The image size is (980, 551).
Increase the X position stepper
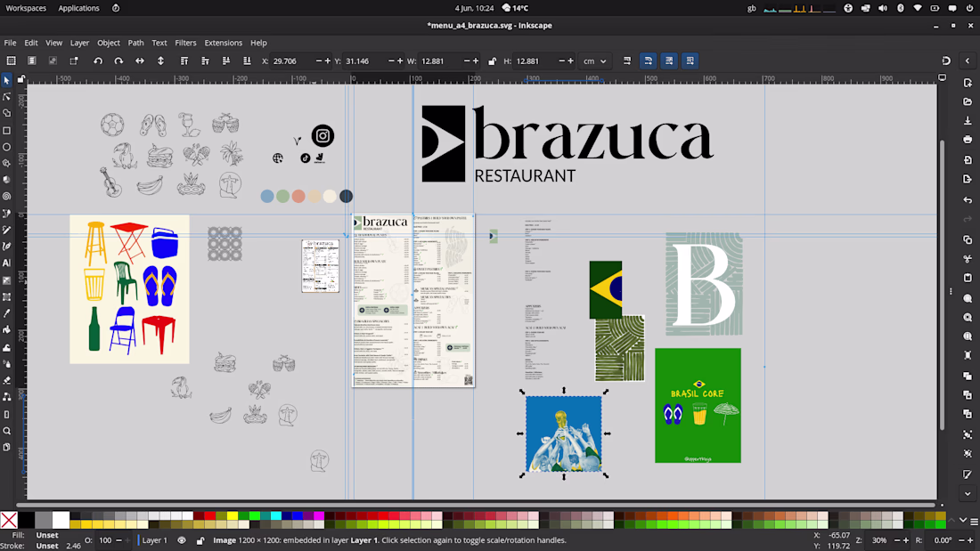coord(328,61)
